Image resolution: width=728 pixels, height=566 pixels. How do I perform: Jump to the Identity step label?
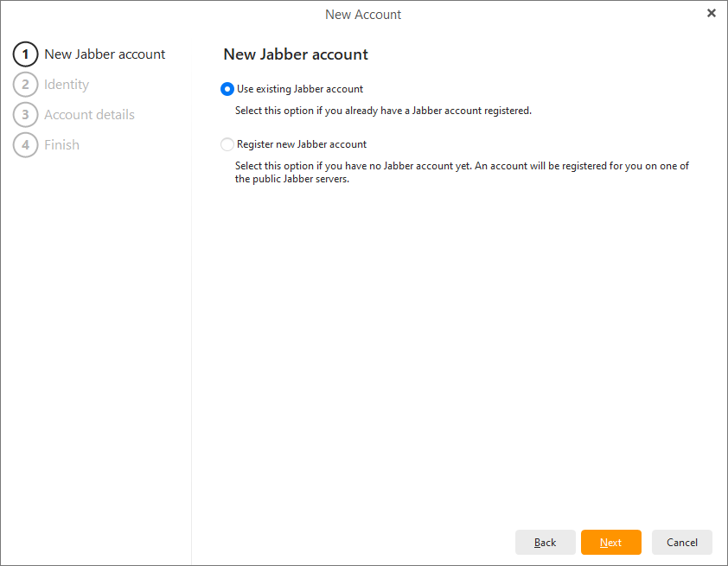[x=67, y=85]
